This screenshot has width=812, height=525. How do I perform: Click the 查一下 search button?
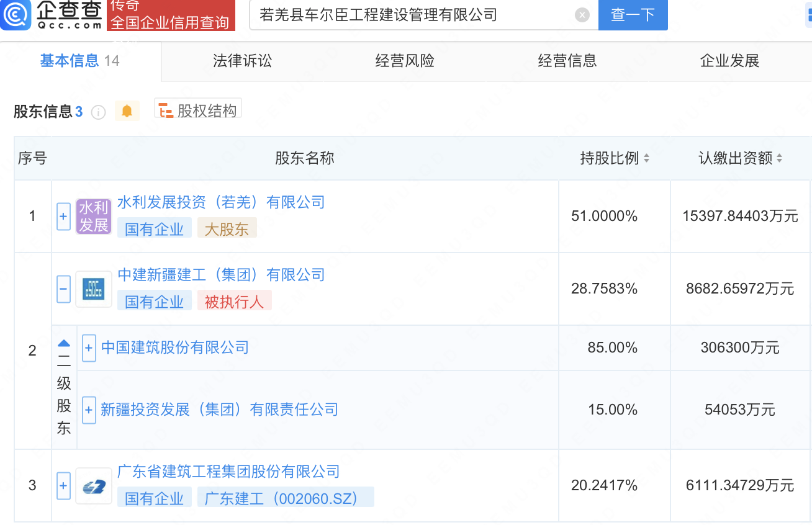(633, 15)
